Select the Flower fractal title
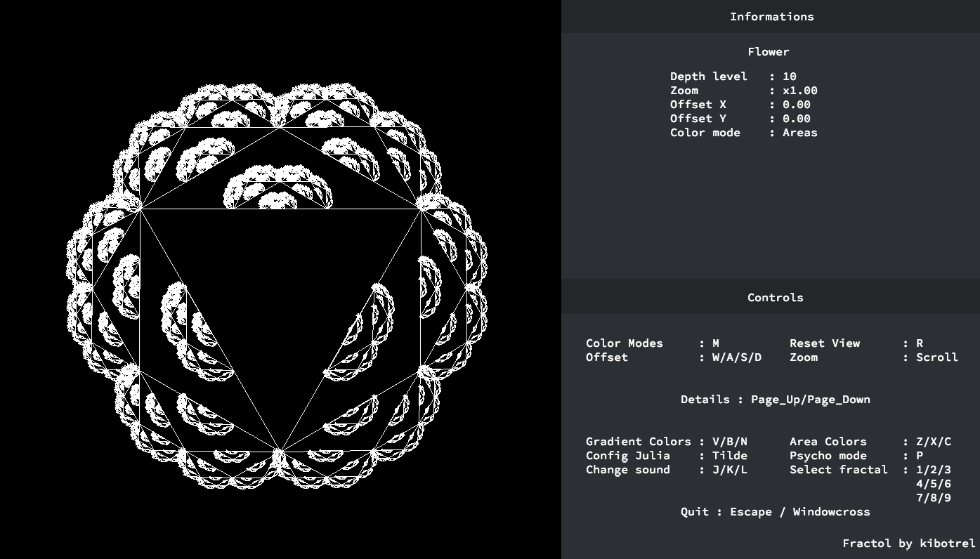 769,51
